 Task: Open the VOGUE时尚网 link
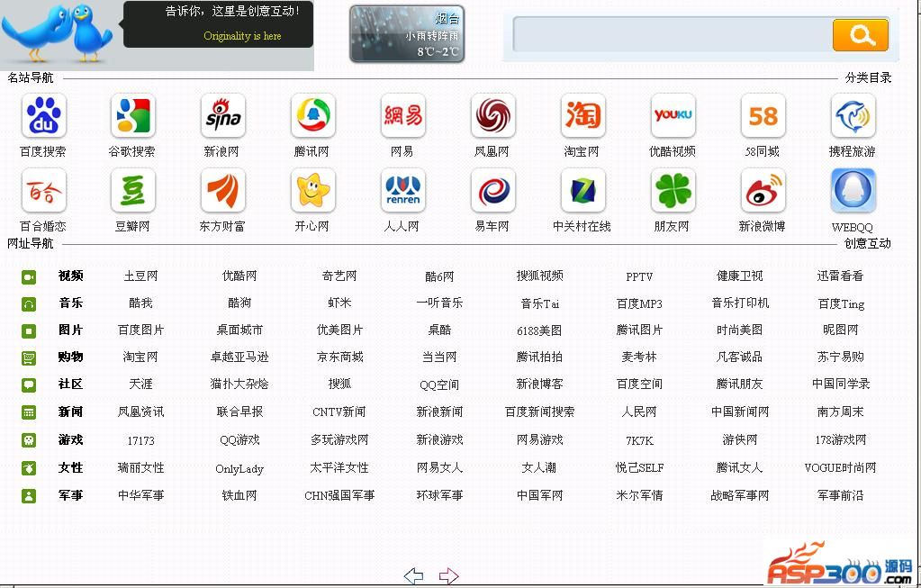pos(841,467)
